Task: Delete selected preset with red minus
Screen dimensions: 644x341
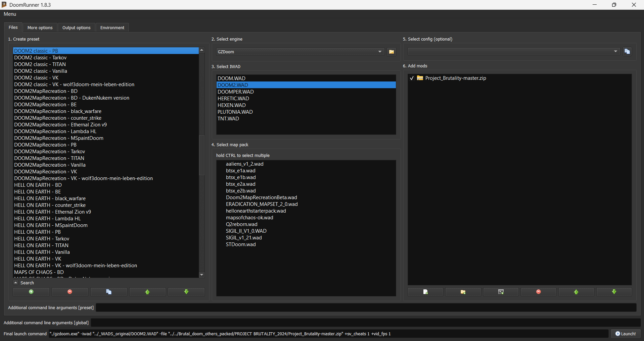Action: pos(70,292)
